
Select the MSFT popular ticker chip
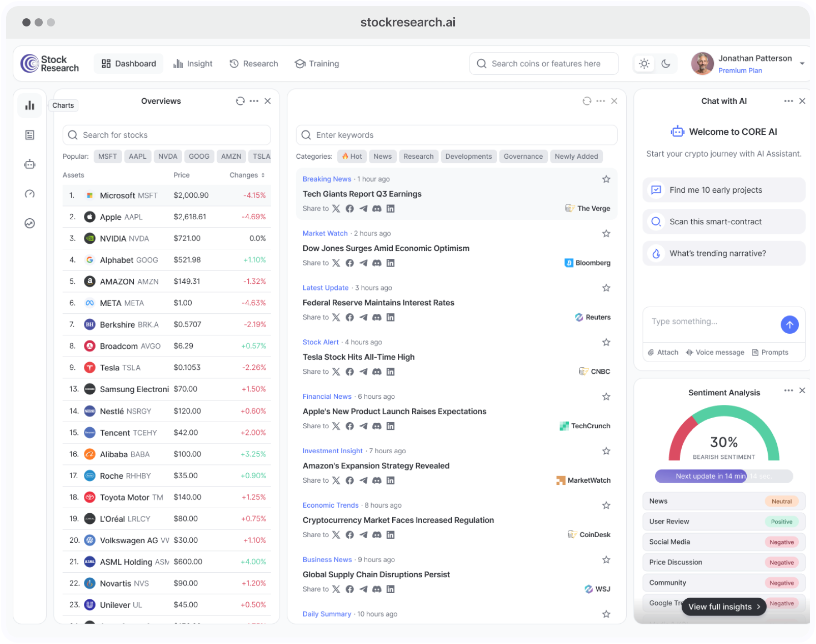[107, 157]
